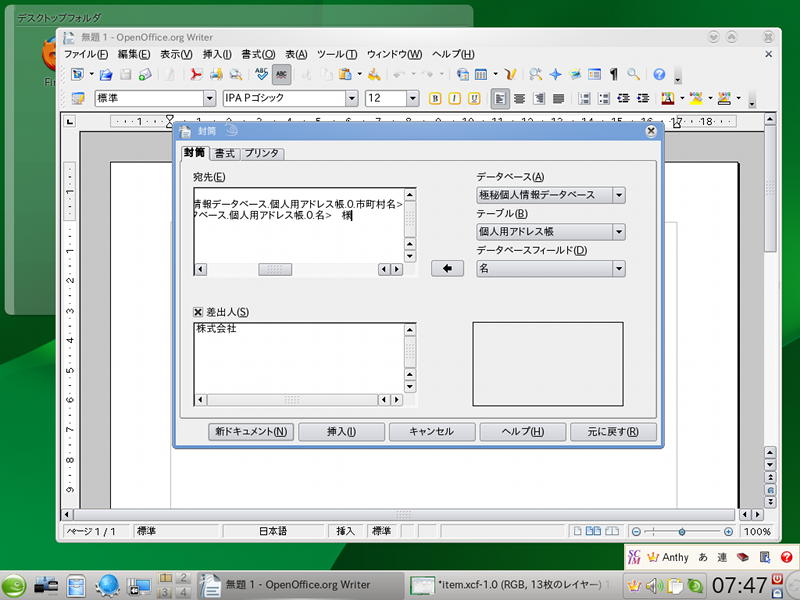Click the zoom slider in the status bar
Screen dimensions: 800x600
683,532
